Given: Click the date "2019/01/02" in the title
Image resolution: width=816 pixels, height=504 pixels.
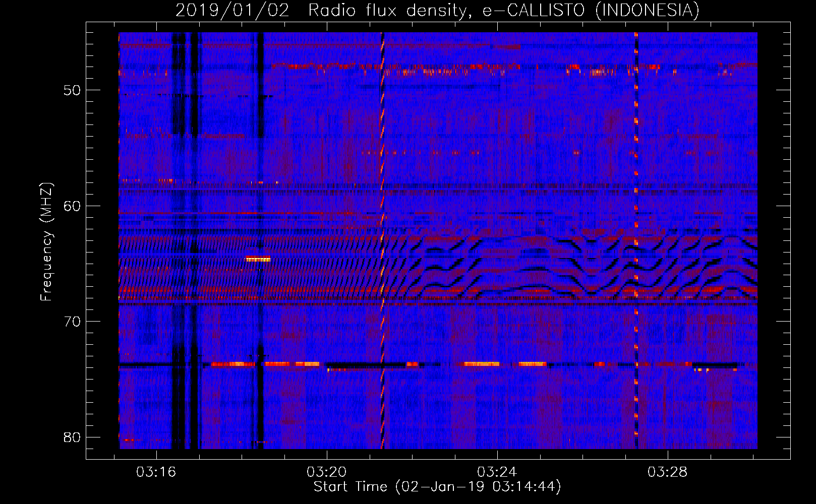Looking at the screenshot, I should (x=232, y=10).
